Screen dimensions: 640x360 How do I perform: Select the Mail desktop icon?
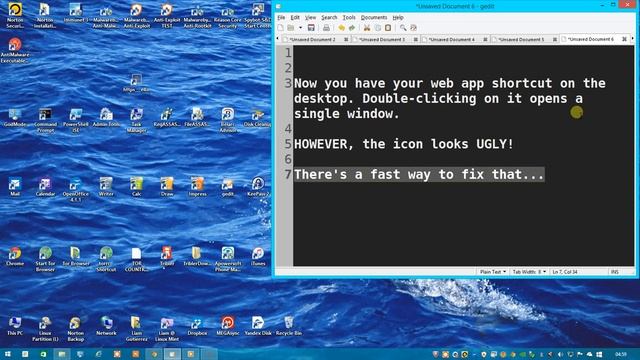point(15,187)
